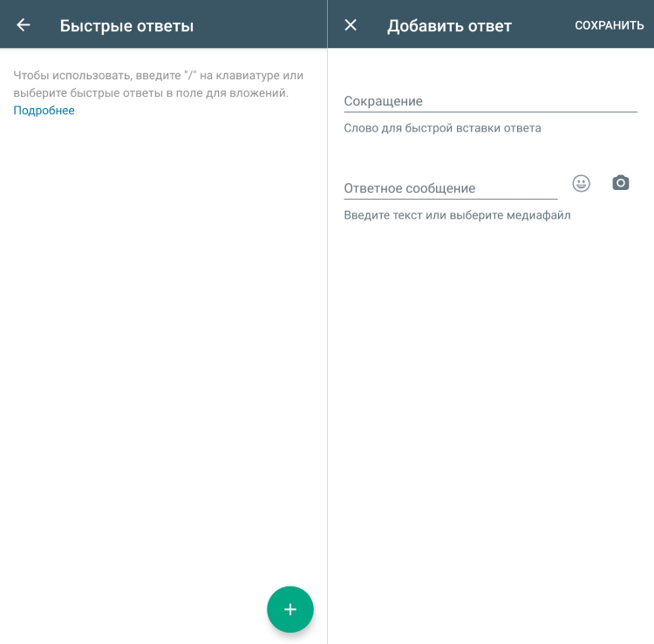The width and height of the screenshot is (654, 644).
Task: Click the Добавить ответ title
Action: [x=449, y=26]
